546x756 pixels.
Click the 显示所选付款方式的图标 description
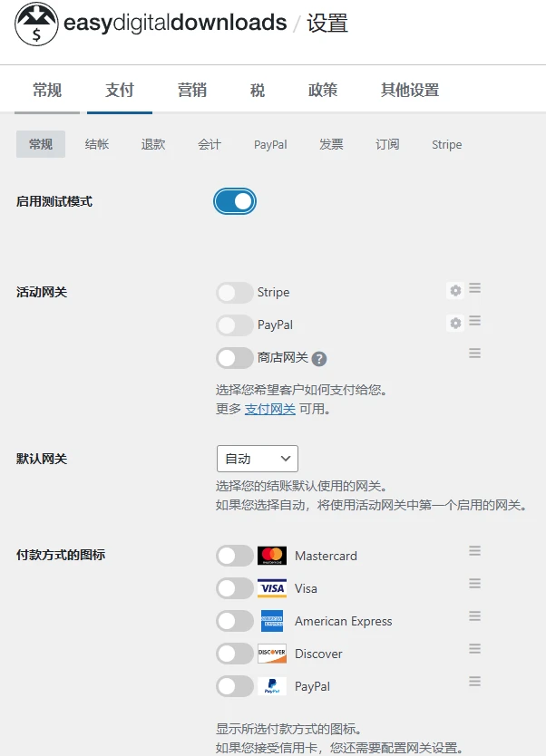[288, 729]
